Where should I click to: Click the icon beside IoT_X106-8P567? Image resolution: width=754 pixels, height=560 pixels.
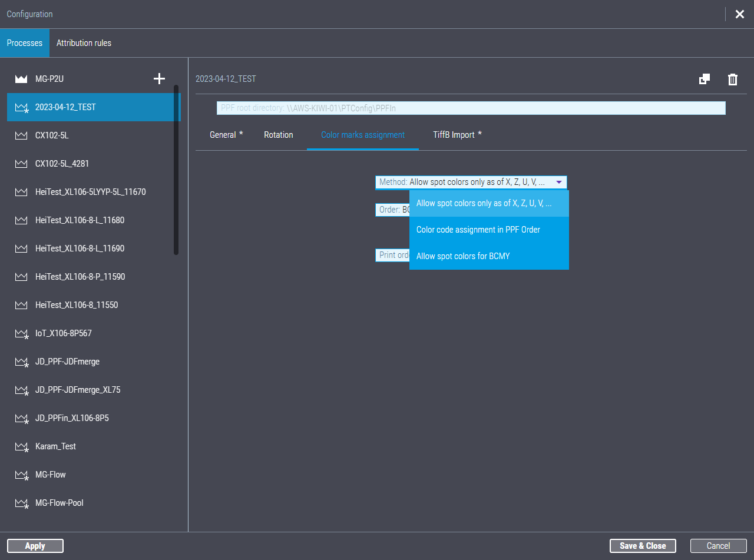pos(21,333)
